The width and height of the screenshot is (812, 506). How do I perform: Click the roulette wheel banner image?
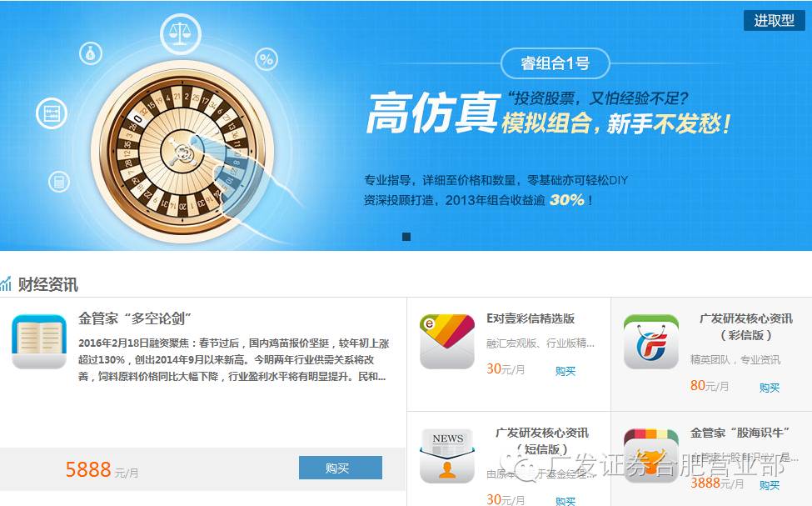(182, 153)
